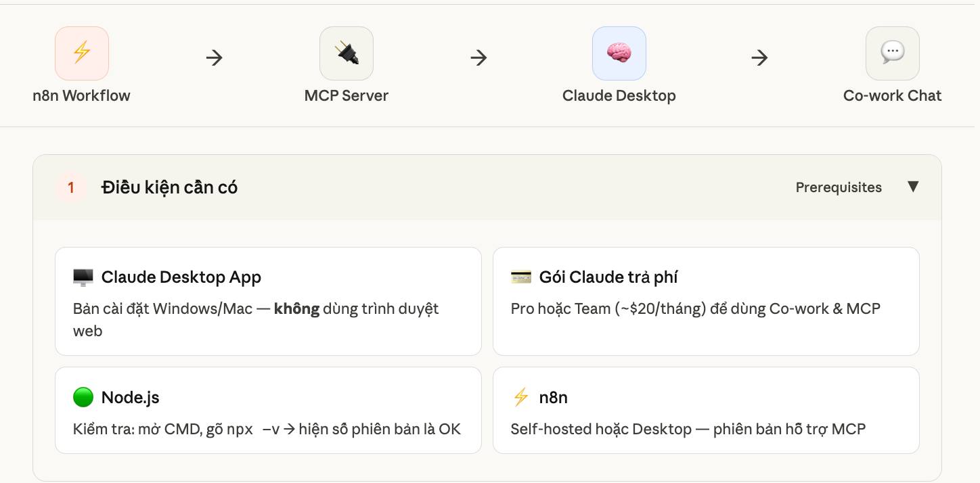Image resolution: width=980 pixels, height=483 pixels.
Task: Click the credit card icon beside Gói Claude
Action: pos(521,277)
